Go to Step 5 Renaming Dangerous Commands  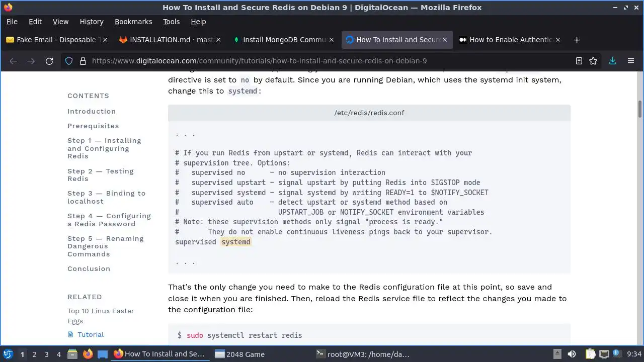106,246
